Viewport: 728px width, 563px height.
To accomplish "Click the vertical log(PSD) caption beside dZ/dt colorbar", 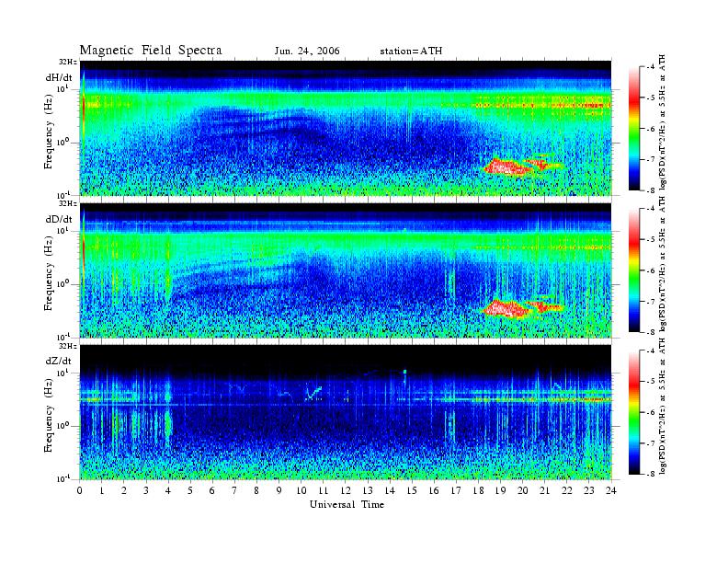I will pos(662,406).
